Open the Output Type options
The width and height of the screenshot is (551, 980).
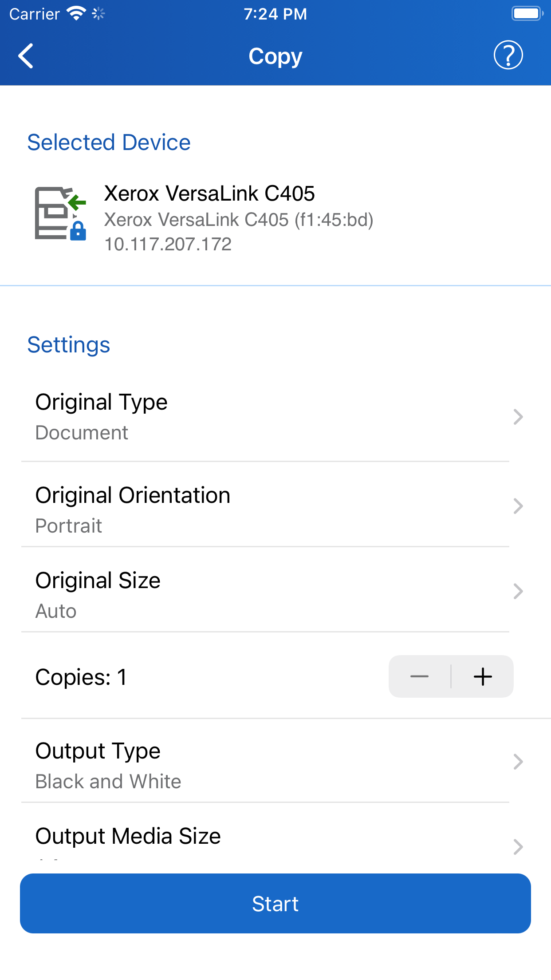pyautogui.click(x=275, y=764)
